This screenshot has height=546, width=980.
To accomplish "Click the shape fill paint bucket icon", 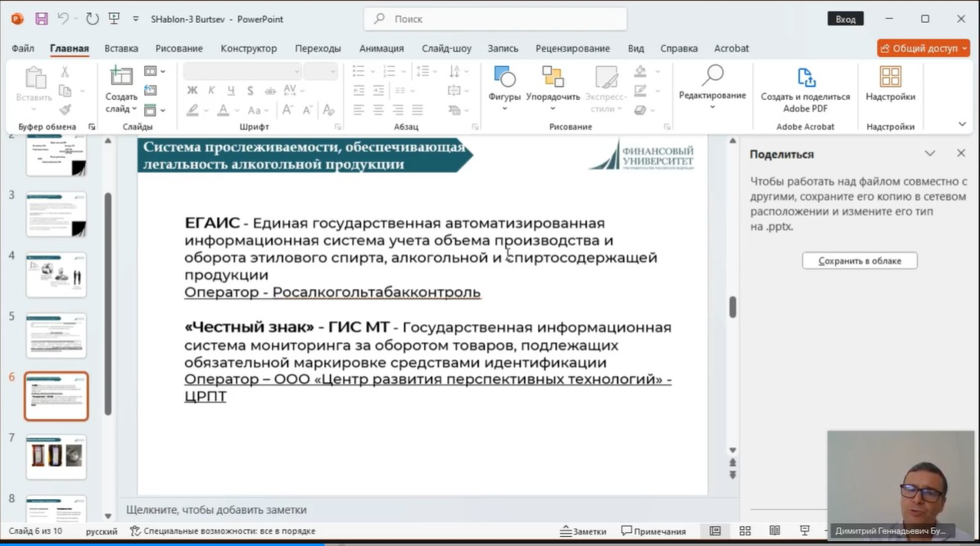I will [640, 71].
